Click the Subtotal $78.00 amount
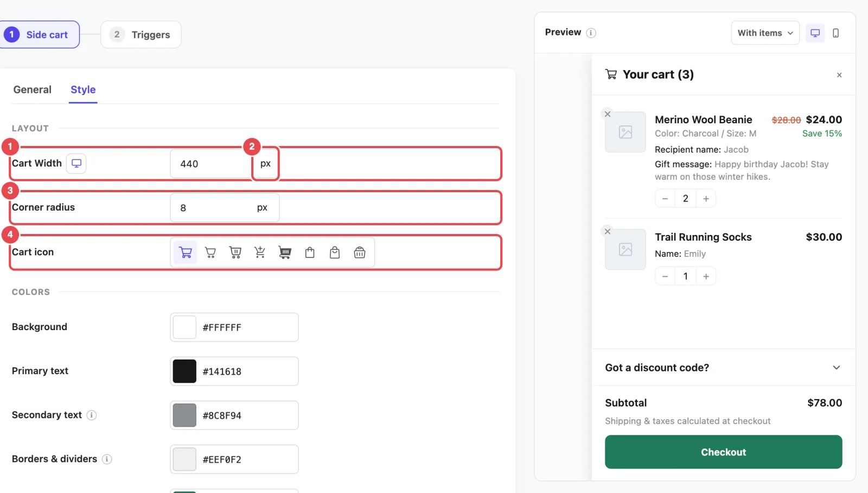Image resolution: width=868 pixels, height=493 pixels. [825, 403]
